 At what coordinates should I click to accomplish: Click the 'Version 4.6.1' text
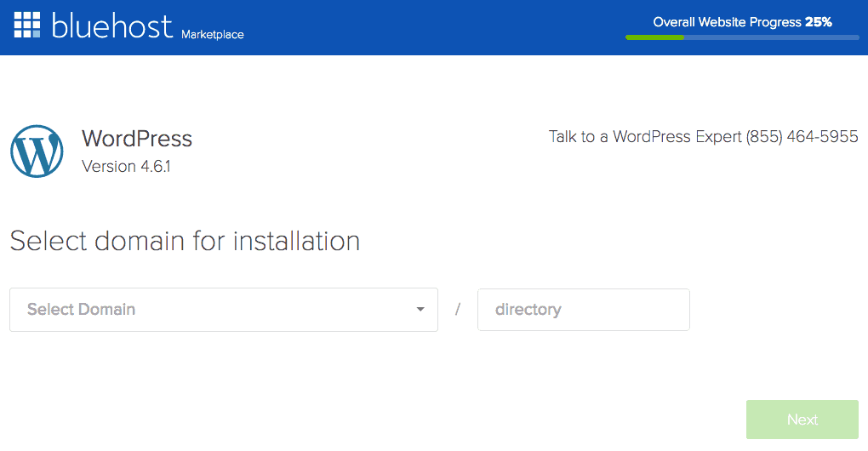coord(126,166)
